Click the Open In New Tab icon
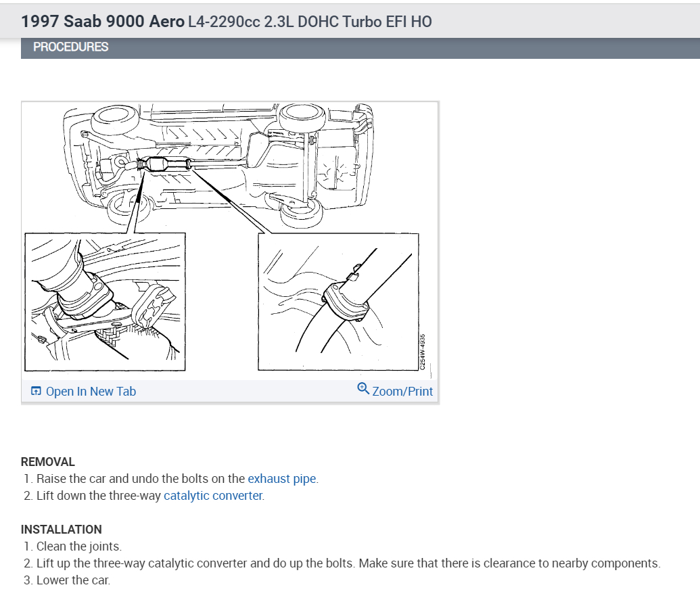The width and height of the screenshot is (700, 606). (36, 392)
